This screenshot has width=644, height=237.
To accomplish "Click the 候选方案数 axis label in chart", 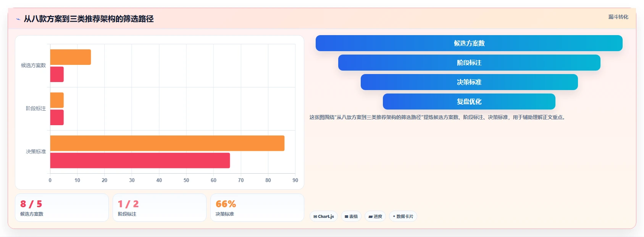I will coord(33,66).
